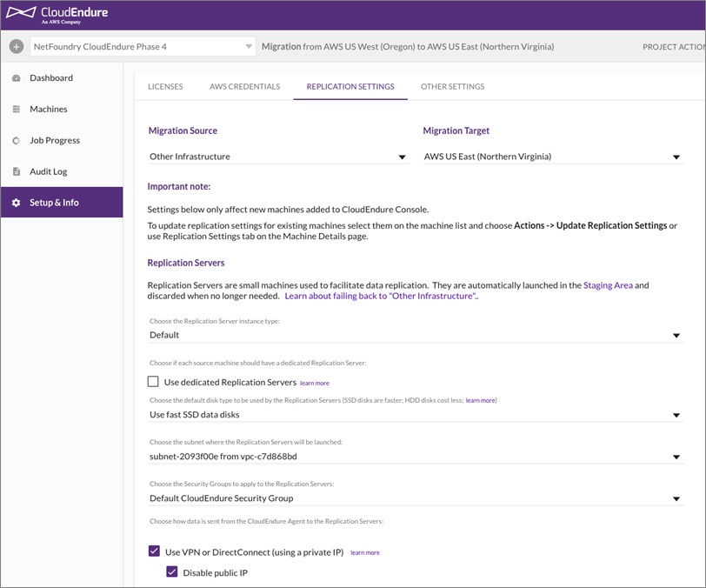This screenshot has height=588, width=706.
Task: Click learn more beside VPN or DirectConnect
Action: (x=365, y=552)
